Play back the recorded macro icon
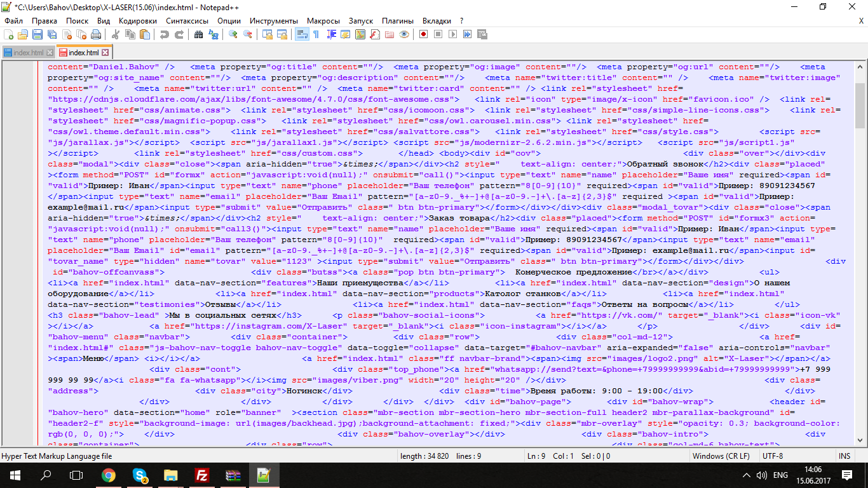 453,34
